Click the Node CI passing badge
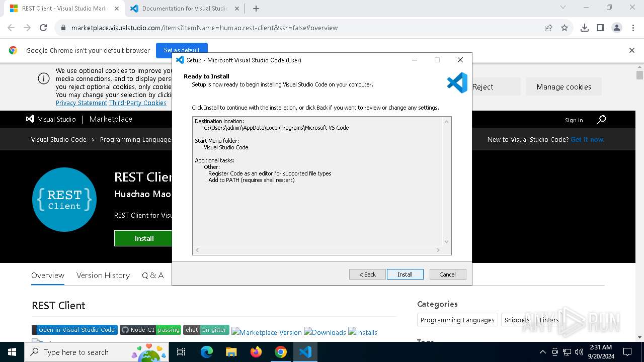The image size is (644, 362). [150, 330]
